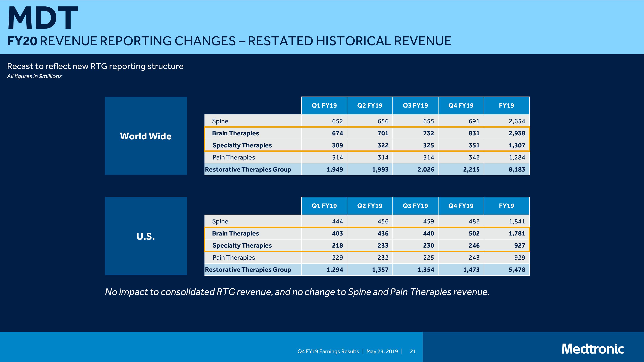Click Q2 FY19 header in U.S. table
The height and width of the screenshot is (362, 644).
click(370, 206)
